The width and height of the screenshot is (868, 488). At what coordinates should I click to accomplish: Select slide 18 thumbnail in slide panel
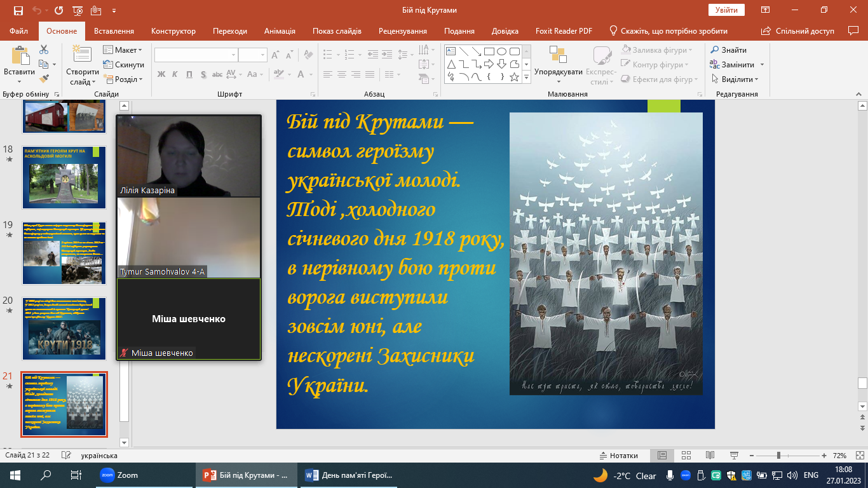click(64, 177)
